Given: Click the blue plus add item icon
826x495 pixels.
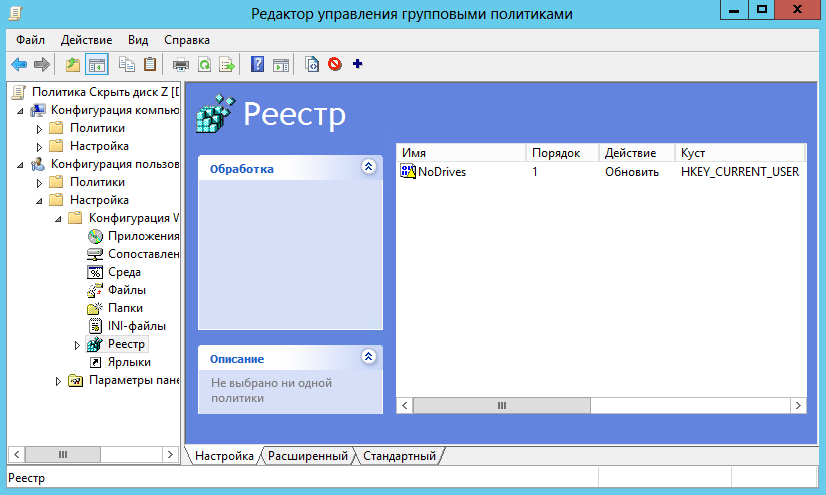Looking at the screenshot, I should (358, 64).
